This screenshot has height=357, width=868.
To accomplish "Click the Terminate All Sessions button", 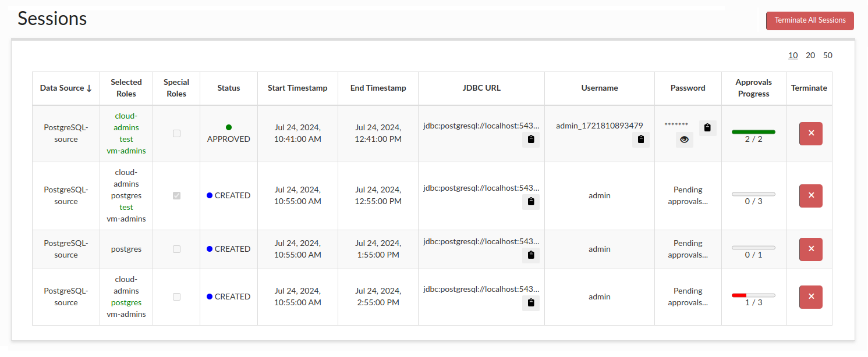I will (809, 20).
